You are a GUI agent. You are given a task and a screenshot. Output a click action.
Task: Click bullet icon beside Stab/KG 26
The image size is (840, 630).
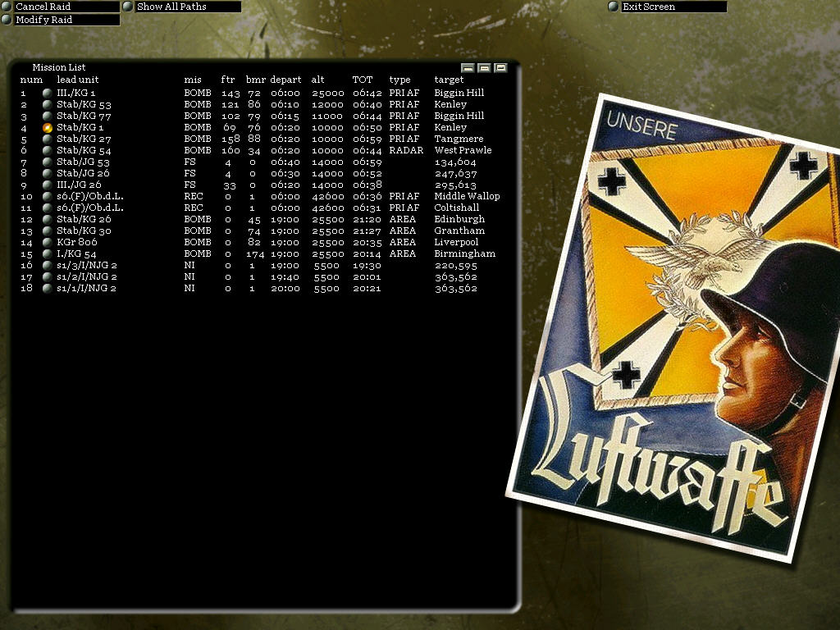pyautogui.click(x=47, y=219)
